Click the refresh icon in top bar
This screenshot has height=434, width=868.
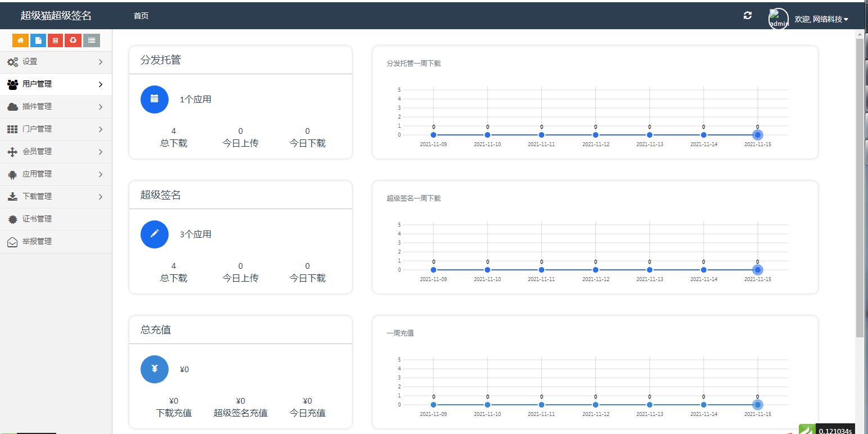(x=747, y=16)
